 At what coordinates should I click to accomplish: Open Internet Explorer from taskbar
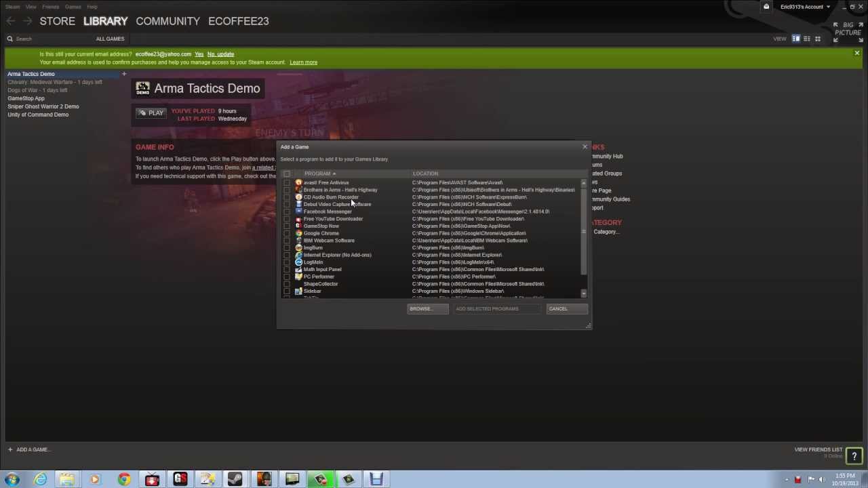pyautogui.click(x=41, y=480)
